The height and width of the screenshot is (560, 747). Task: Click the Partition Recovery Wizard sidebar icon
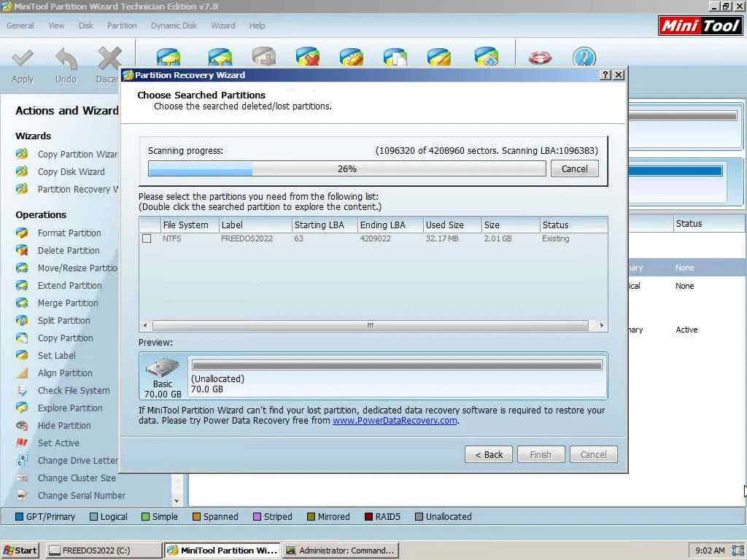click(22, 189)
